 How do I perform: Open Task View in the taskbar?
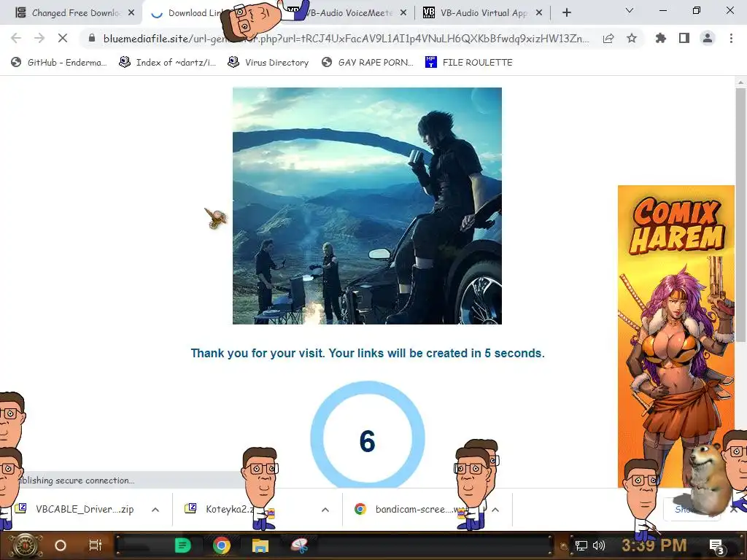pyautogui.click(x=96, y=545)
